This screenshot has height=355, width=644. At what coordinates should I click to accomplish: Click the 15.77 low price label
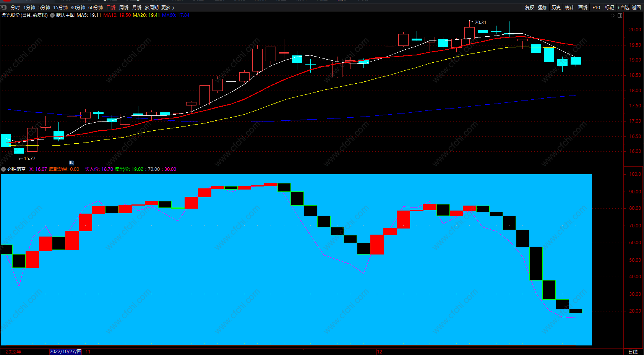point(29,158)
